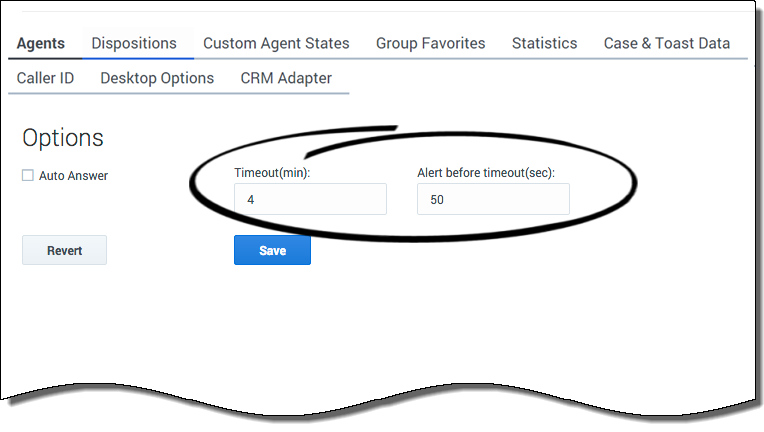Click the blue Save button

(x=272, y=251)
